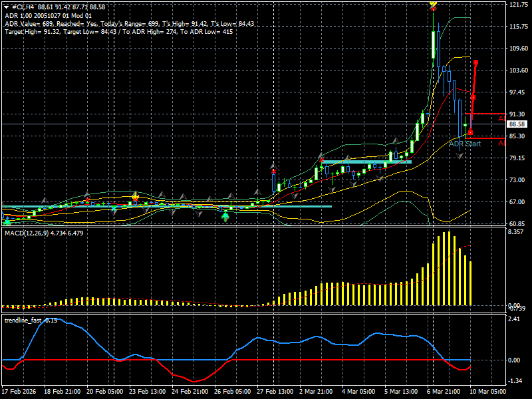532x399 pixels.
Task: Click the "ADR 1,00 20051027 01 Mod 01" label
Action: (x=48, y=15)
